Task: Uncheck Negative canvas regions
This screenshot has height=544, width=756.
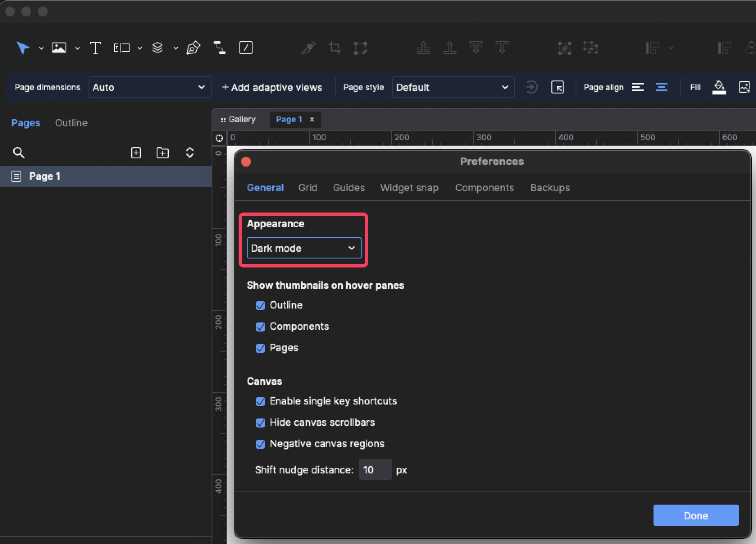Action: [x=260, y=444]
